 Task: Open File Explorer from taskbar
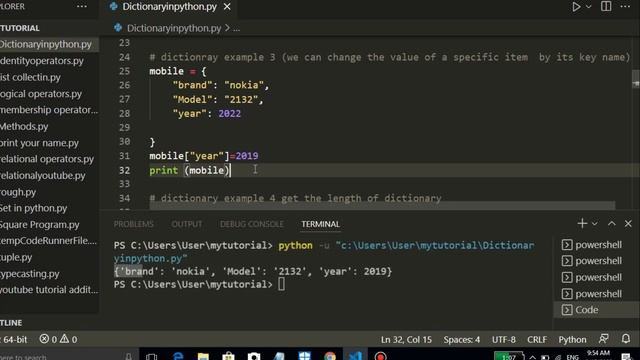pyautogui.click(x=203, y=356)
